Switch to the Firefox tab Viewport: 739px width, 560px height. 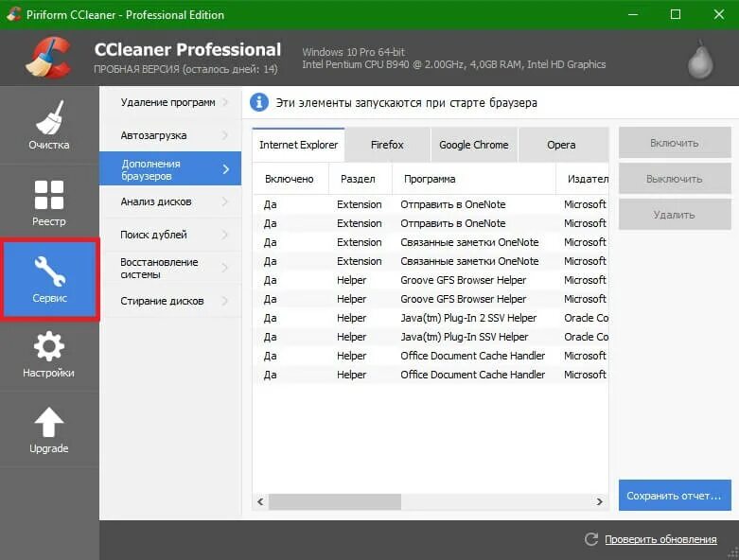387,145
